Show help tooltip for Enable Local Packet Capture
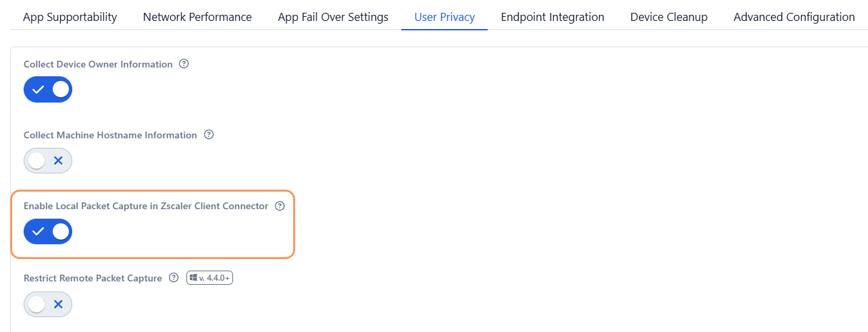Viewport: 868px width, 332px height. click(280, 206)
